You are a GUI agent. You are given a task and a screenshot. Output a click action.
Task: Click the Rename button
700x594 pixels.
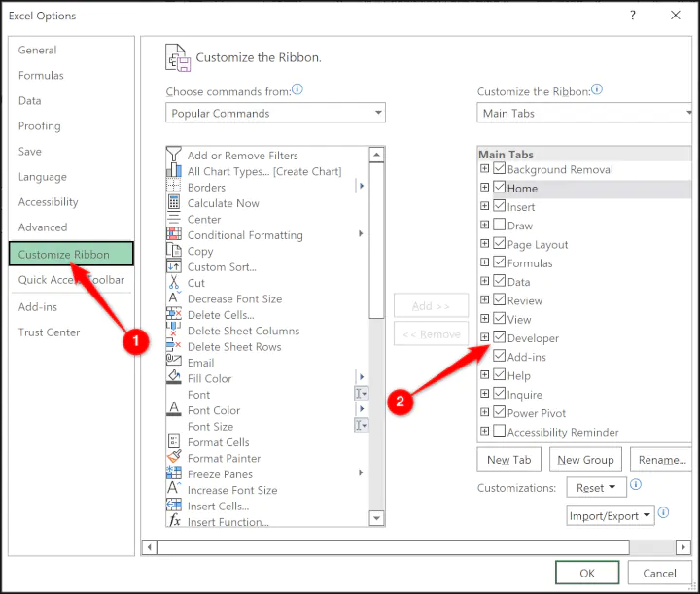tap(661, 459)
